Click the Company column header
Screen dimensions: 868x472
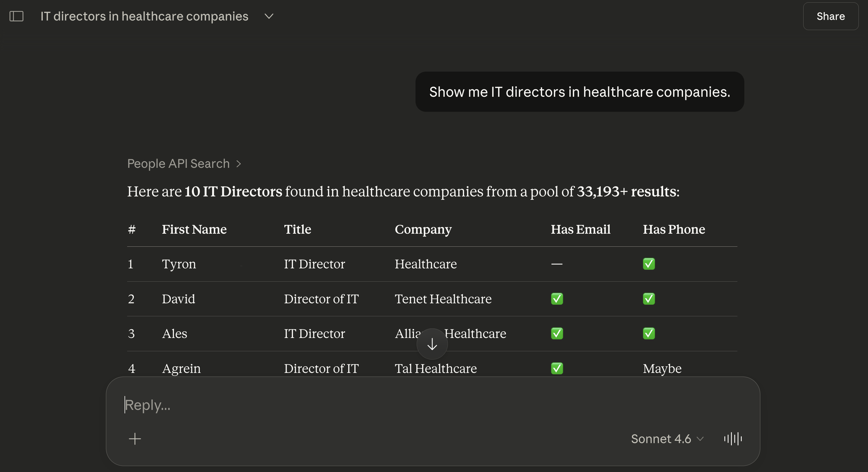pos(423,229)
